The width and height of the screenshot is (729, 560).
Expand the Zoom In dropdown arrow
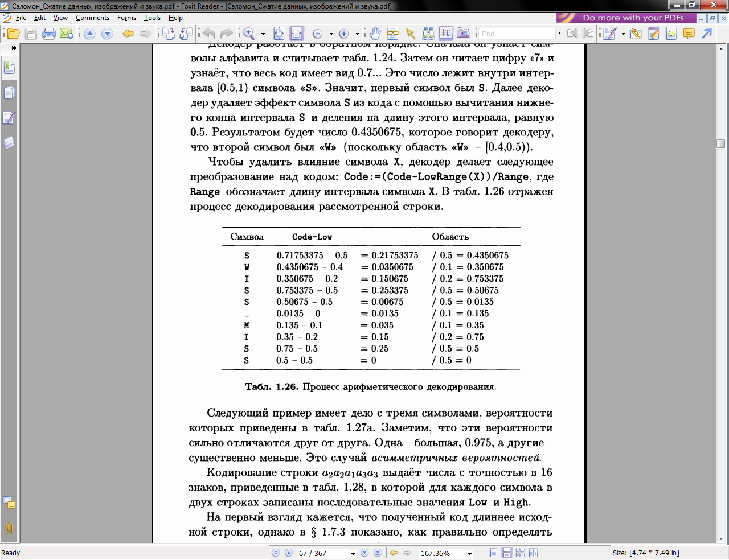[357, 34]
